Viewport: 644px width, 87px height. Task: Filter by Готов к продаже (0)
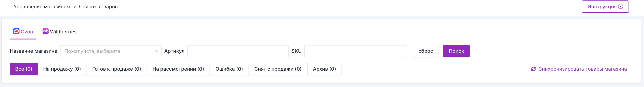117,69
